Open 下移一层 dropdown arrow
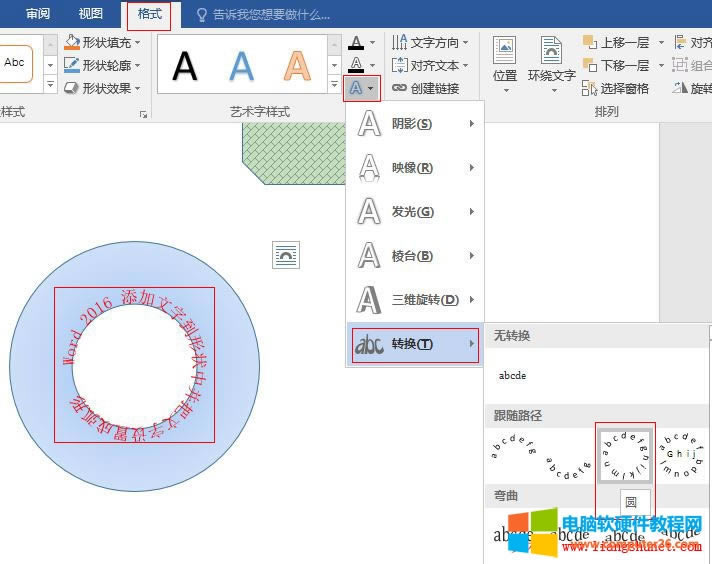 click(x=661, y=65)
